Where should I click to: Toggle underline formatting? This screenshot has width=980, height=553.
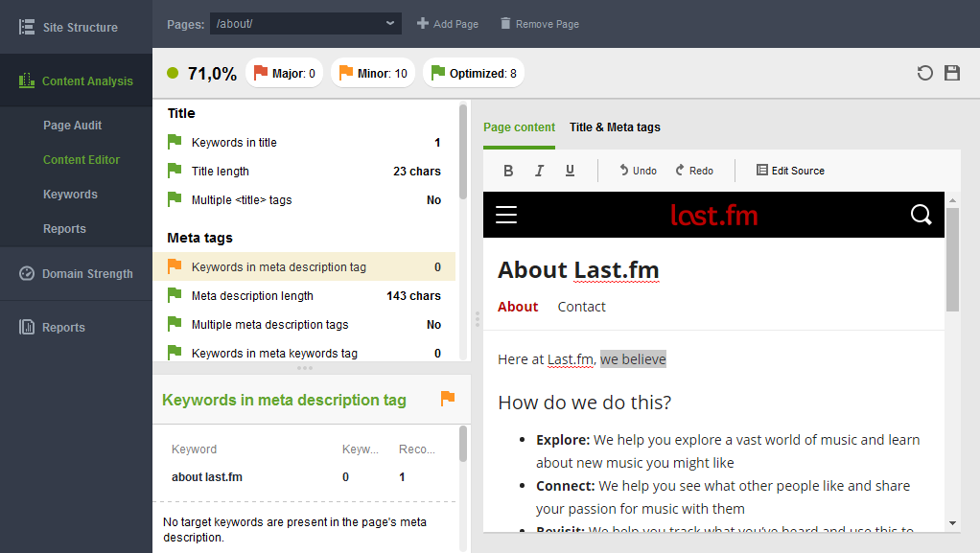tap(570, 171)
